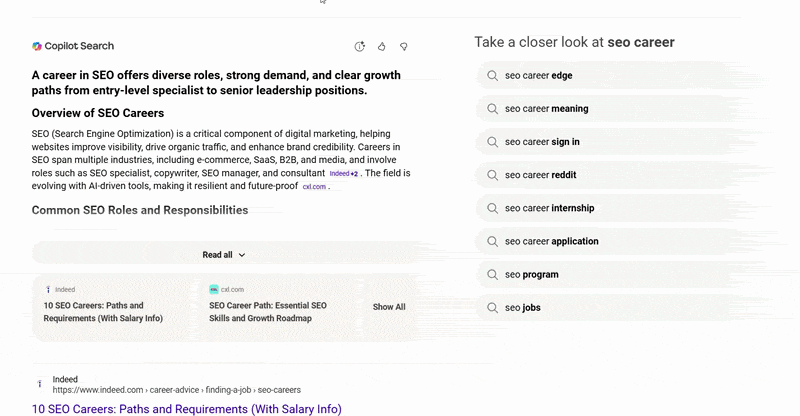Image resolution: width=800 pixels, height=416 pixels.
Task: Search for seo career reddit
Action: click(607, 175)
